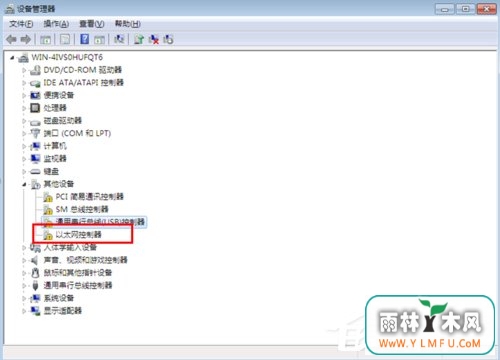Select the 监视器 tree row
This screenshot has width=500, height=360.
(48, 159)
